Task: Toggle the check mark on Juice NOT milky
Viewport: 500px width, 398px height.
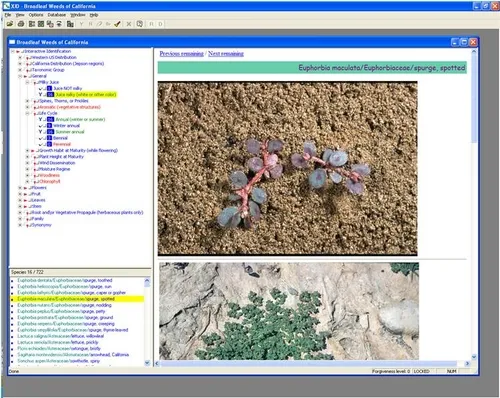Action: [x=40, y=88]
